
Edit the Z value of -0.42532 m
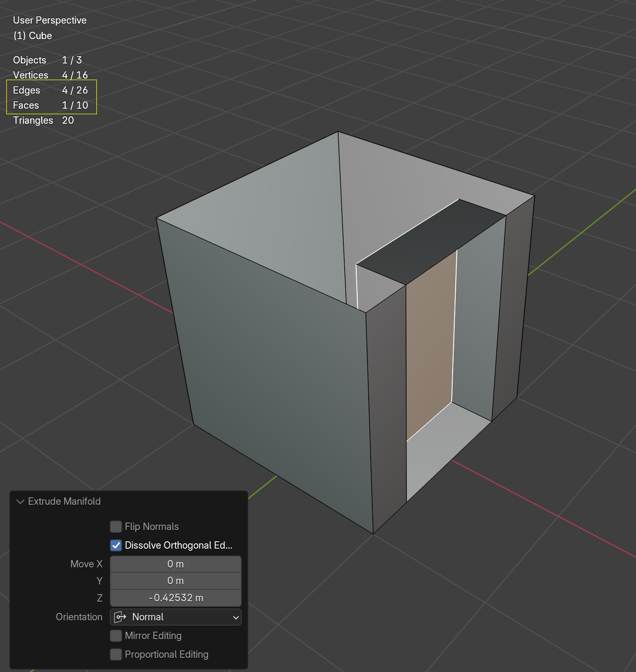(x=175, y=597)
